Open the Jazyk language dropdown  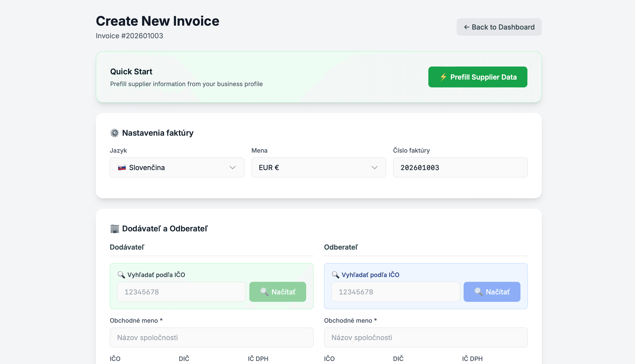point(177,167)
